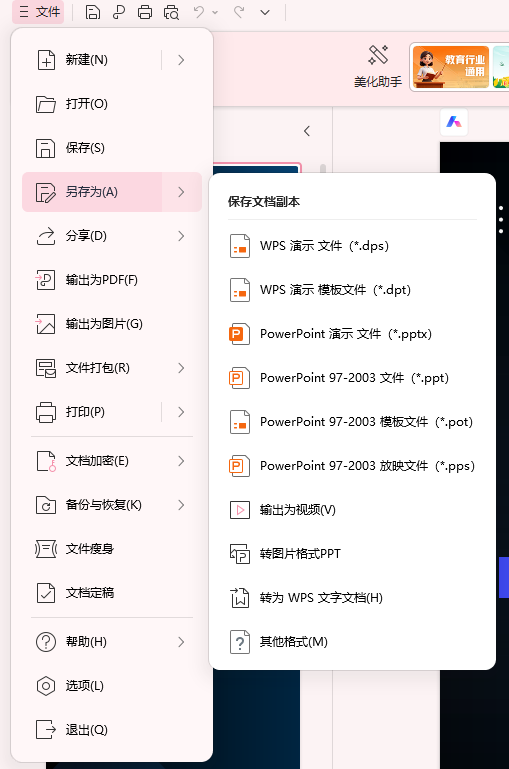Click the save icon in quick toolbar

point(93,12)
